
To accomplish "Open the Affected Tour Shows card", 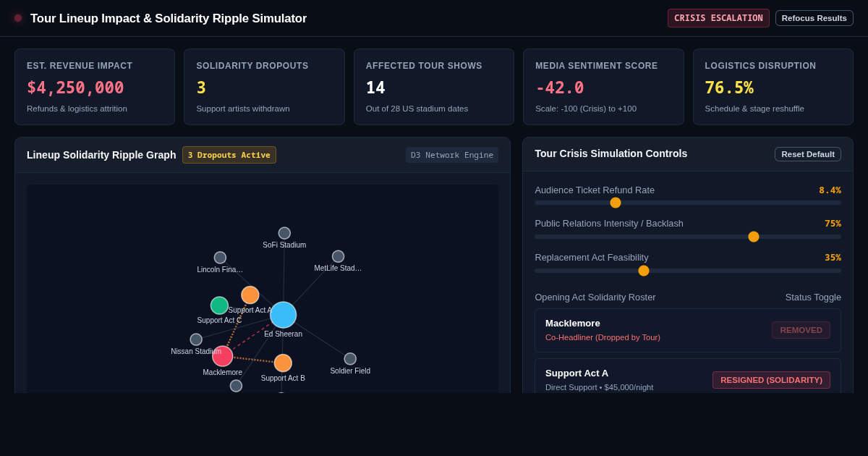I will point(434,87).
